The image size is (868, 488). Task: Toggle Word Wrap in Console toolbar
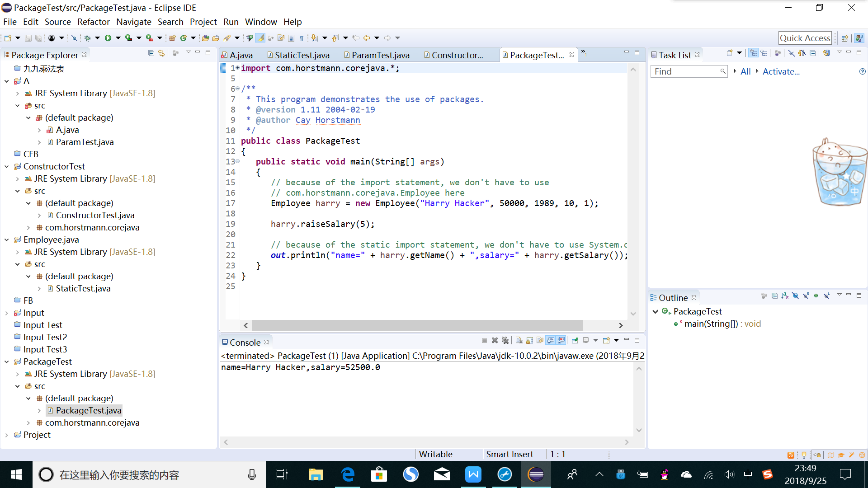(540, 340)
